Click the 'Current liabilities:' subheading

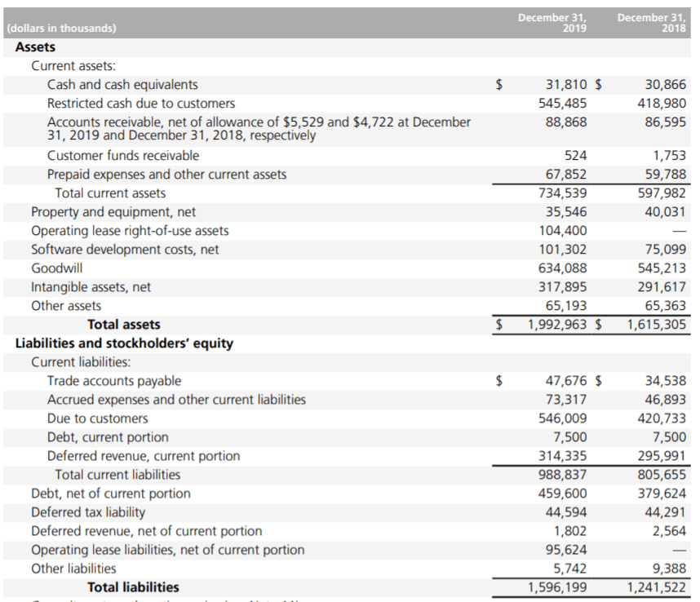click(x=81, y=362)
